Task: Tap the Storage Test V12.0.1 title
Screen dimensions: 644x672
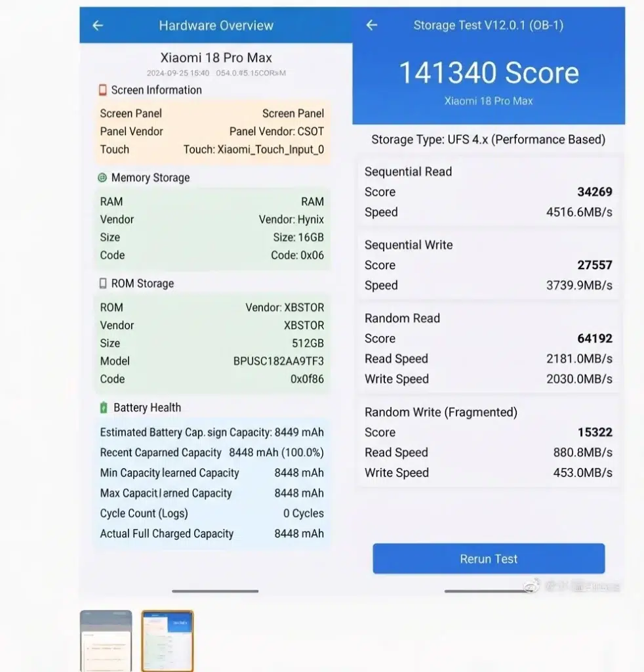Action: point(489,26)
